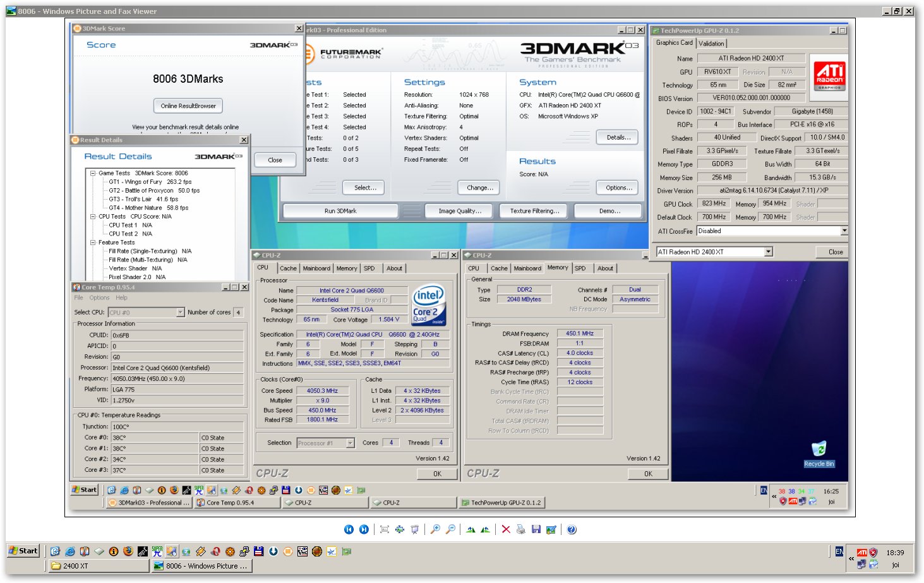Click Number of cores field in Core Temp
924x583 pixels.
coord(238,313)
